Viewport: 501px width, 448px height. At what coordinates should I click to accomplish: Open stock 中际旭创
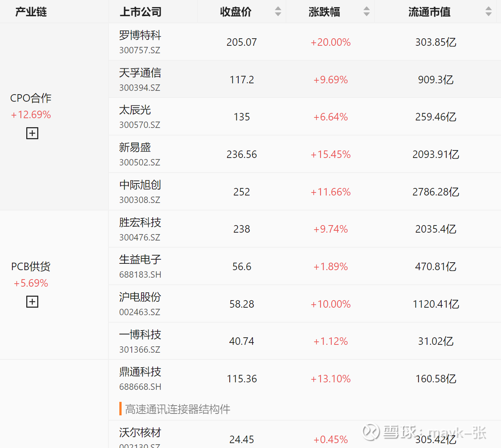140,185
